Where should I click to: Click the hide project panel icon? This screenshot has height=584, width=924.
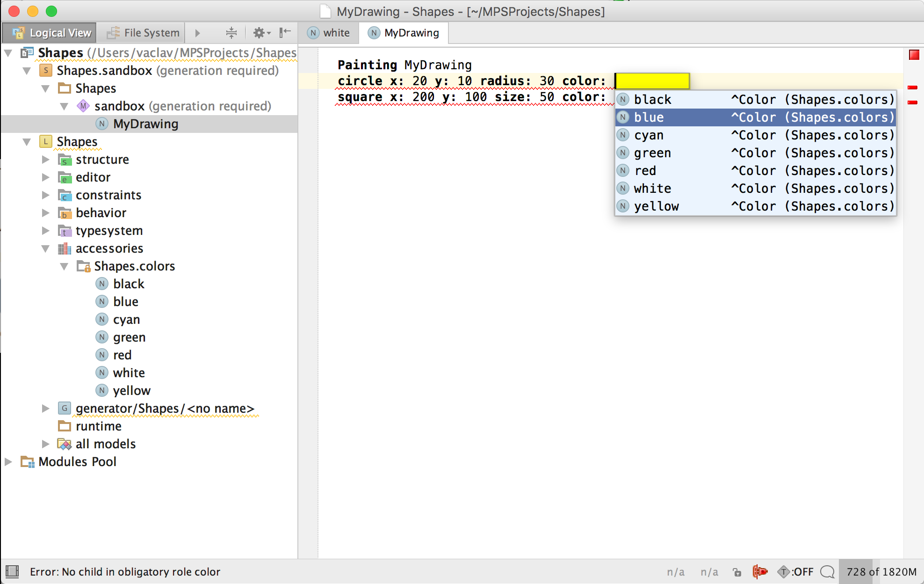(x=285, y=33)
